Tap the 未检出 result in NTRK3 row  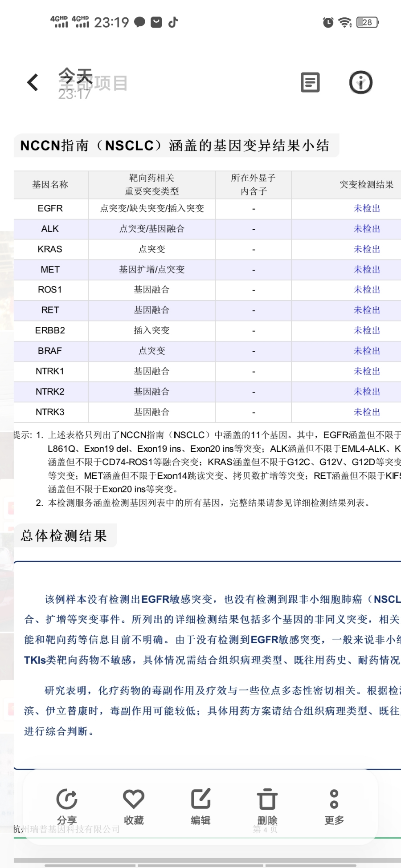(367, 412)
